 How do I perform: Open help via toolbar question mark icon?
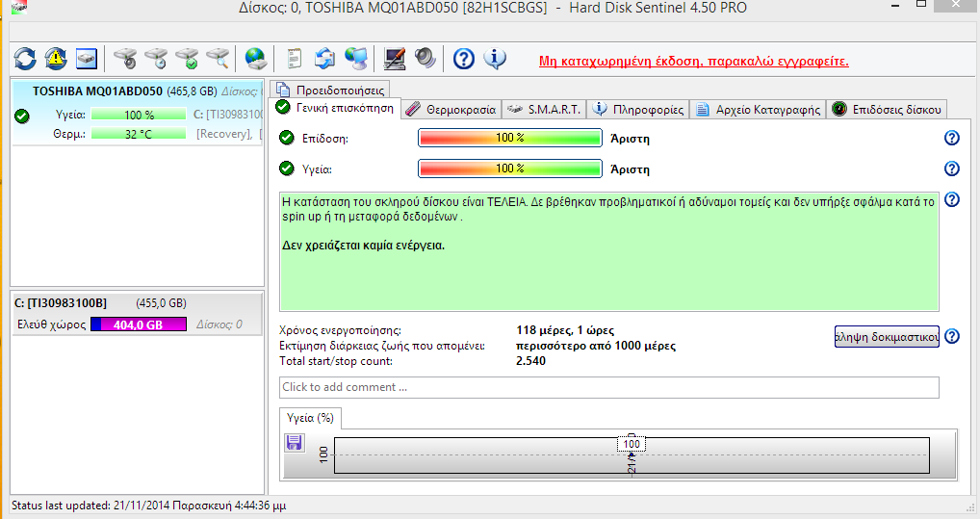coord(464,59)
